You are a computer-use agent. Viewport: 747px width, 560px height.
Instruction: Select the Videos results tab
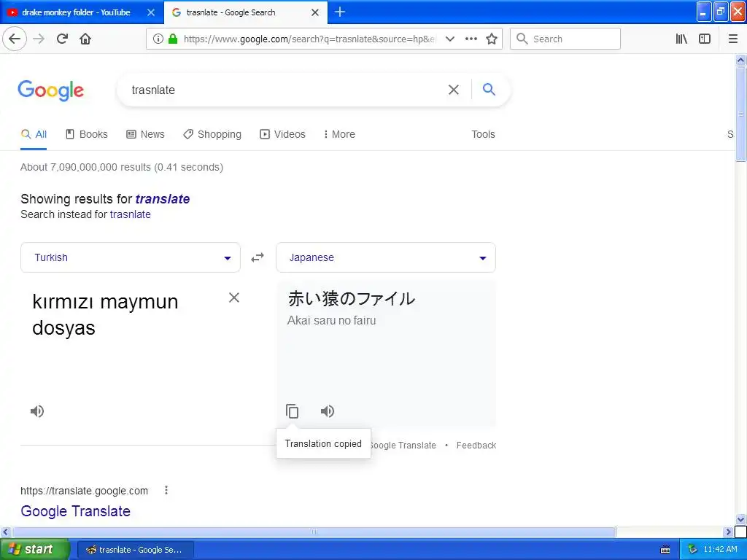(282, 134)
